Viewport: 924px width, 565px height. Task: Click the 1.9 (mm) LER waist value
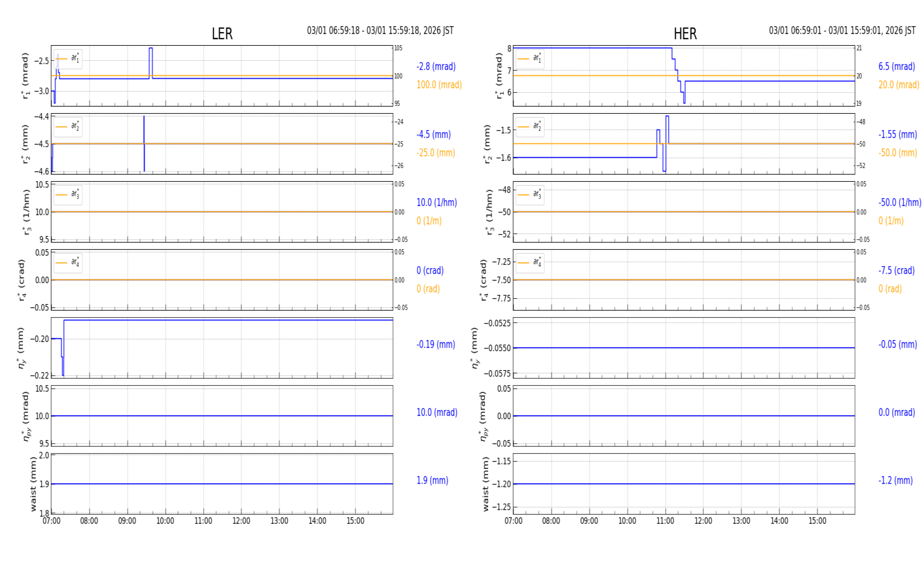432,481
